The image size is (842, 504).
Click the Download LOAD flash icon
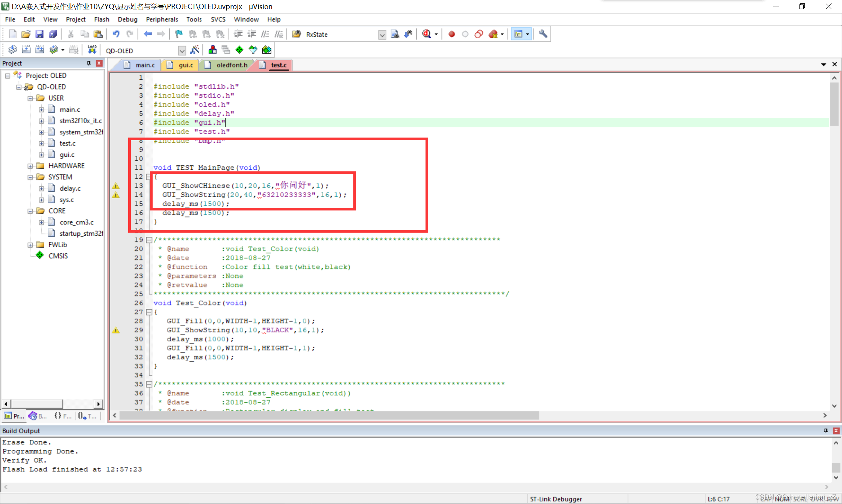pos(92,50)
